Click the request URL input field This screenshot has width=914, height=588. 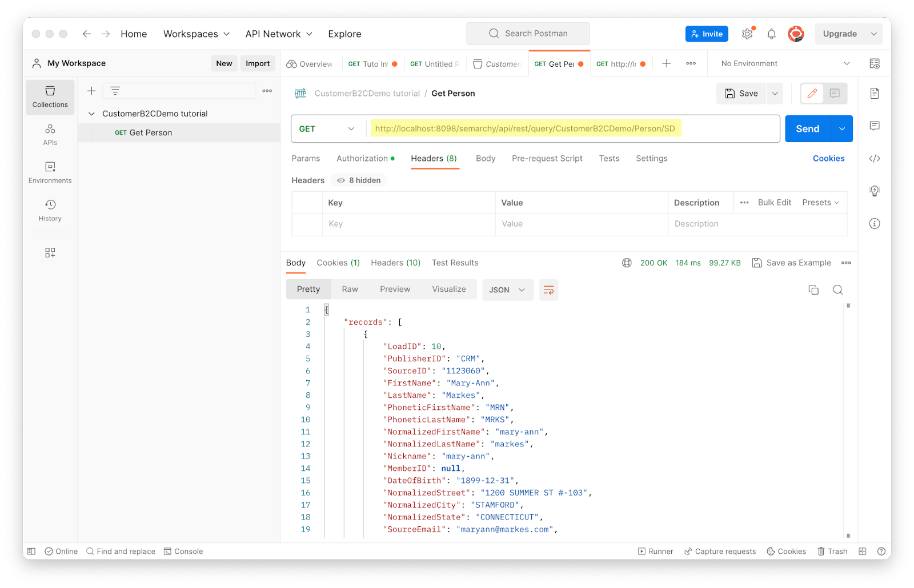tap(571, 129)
